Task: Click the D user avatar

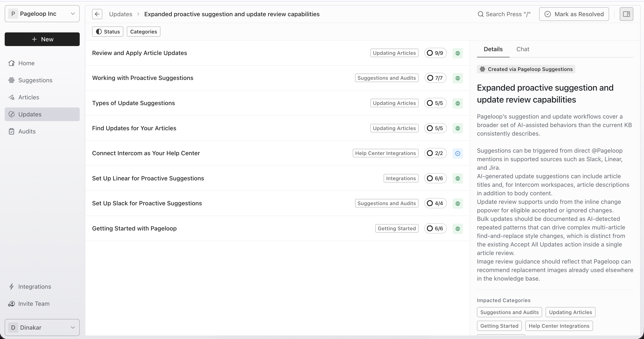Action: (x=13, y=327)
